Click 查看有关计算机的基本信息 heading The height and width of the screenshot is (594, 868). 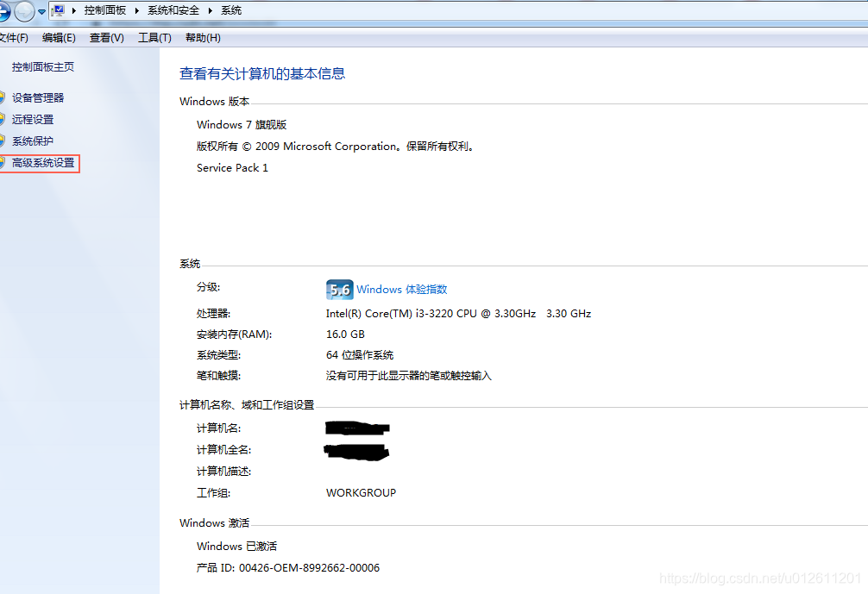pos(262,73)
